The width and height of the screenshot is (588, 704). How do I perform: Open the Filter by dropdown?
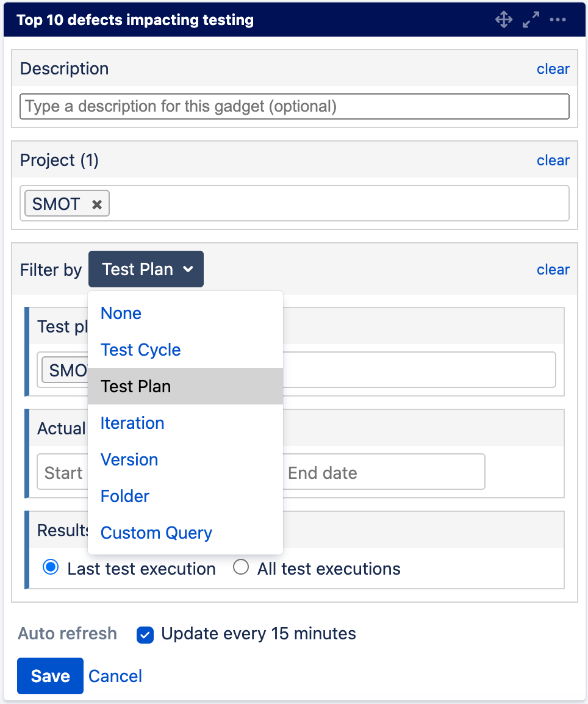pos(146,269)
